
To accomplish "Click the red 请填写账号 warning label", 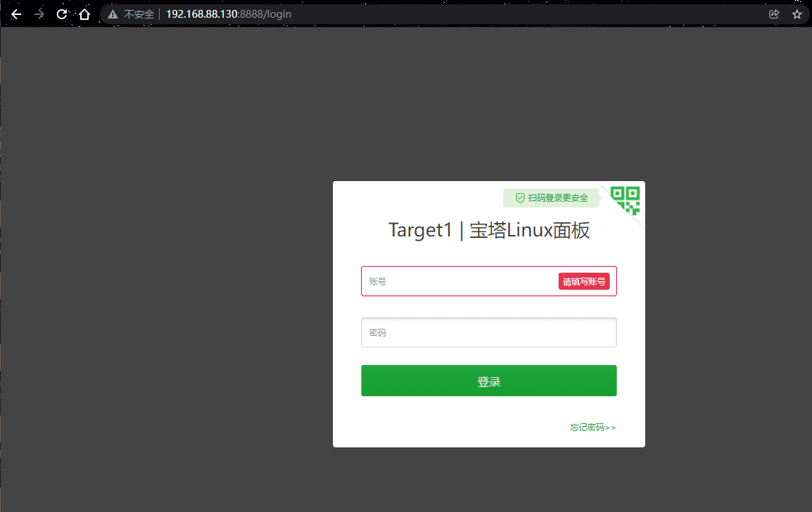I will (x=583, y=281).
